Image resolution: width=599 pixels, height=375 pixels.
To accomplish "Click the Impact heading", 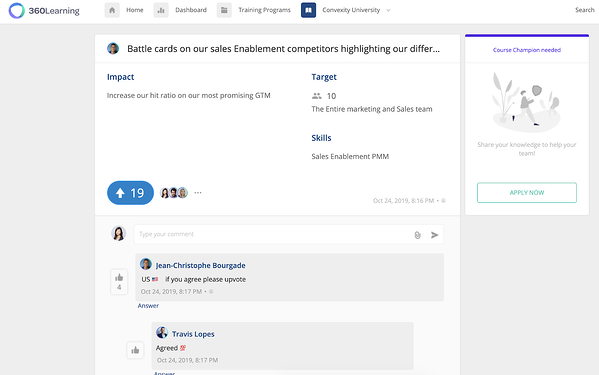I will coord(120,77).
